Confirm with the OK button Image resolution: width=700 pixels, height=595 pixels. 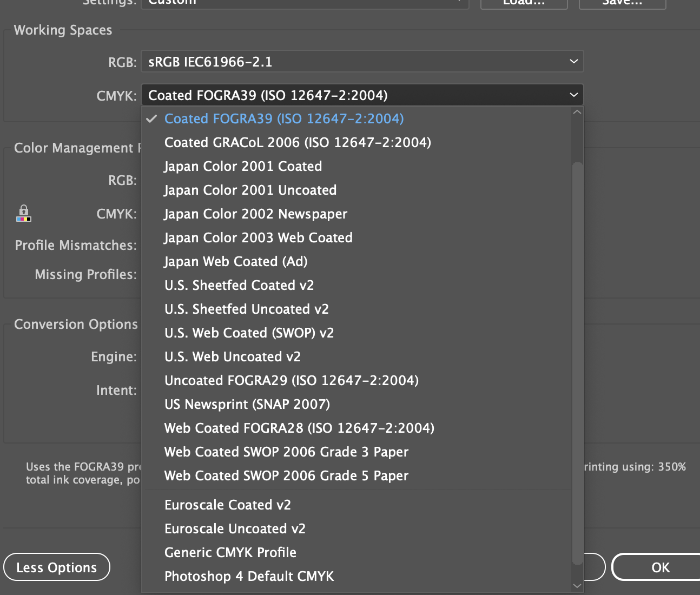657,567
